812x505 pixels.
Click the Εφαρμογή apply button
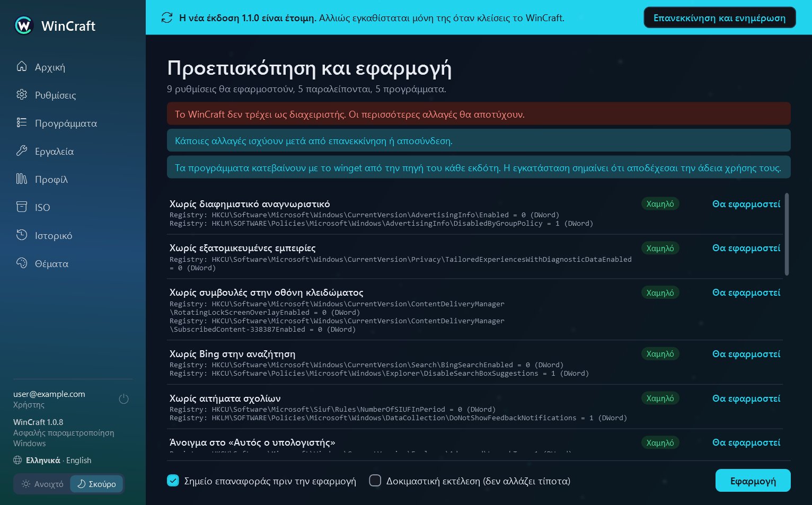tap(753, 481)
